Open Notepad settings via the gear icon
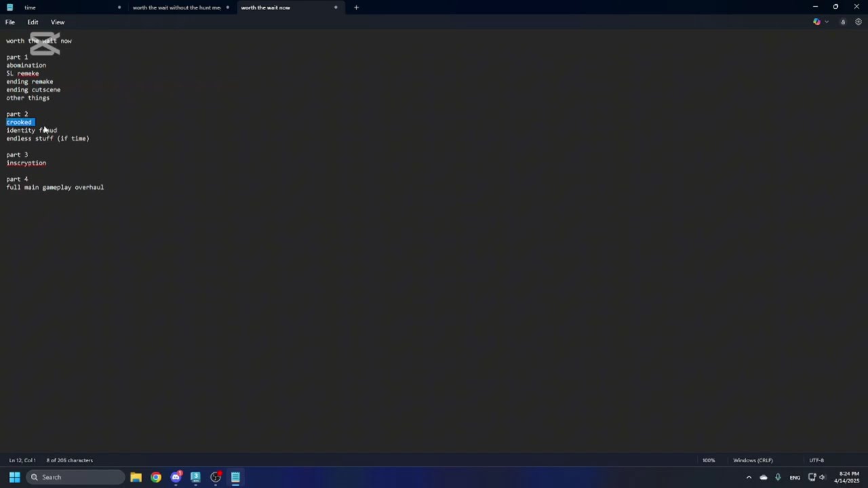This screenshot has height=488, width=868. [x=858, y=22]
